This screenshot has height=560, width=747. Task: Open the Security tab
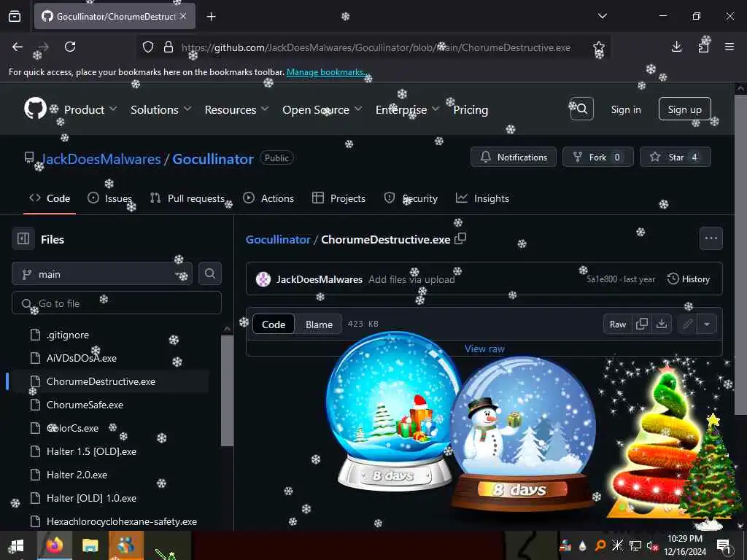point(411,198)
